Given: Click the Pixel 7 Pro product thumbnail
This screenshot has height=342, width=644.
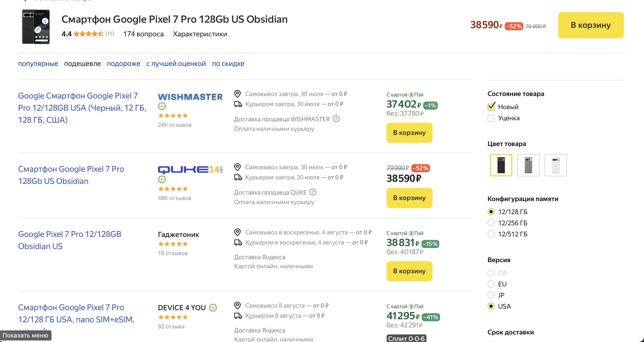Looking at the screenshot, I should [36, 27].
